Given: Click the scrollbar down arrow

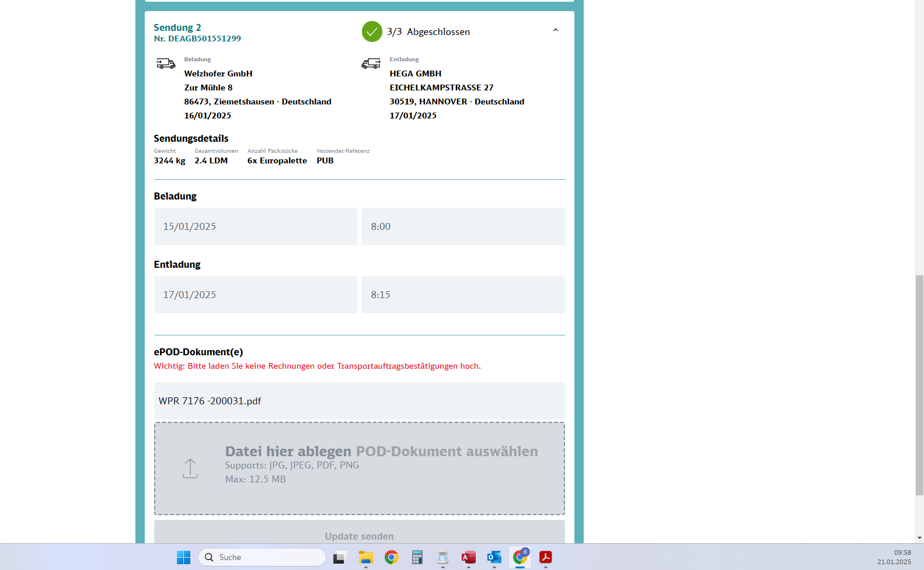Looking at the screenshot, I should pos(919,538).
